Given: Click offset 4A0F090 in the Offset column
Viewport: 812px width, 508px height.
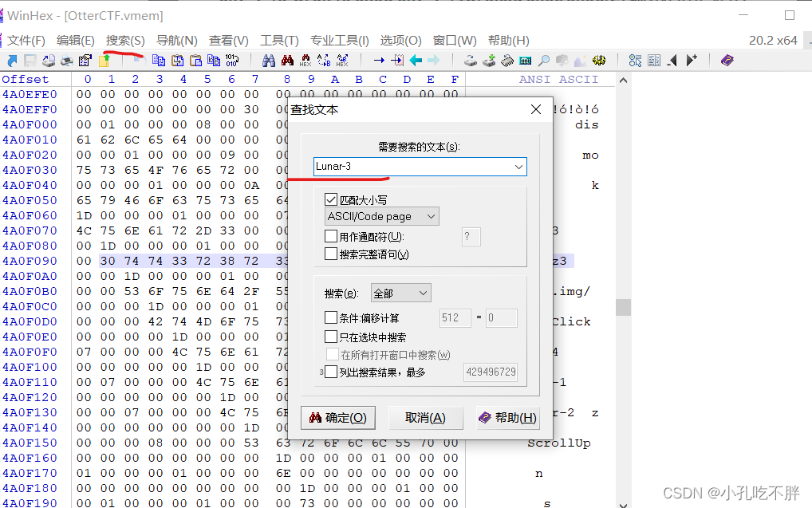Looking at the screenshot, I should (x=30, y=261).
